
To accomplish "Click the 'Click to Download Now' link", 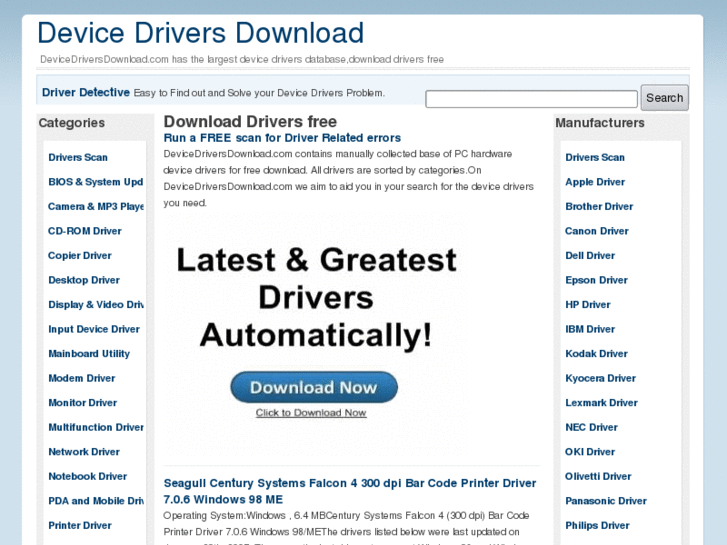I will [311, 413].
